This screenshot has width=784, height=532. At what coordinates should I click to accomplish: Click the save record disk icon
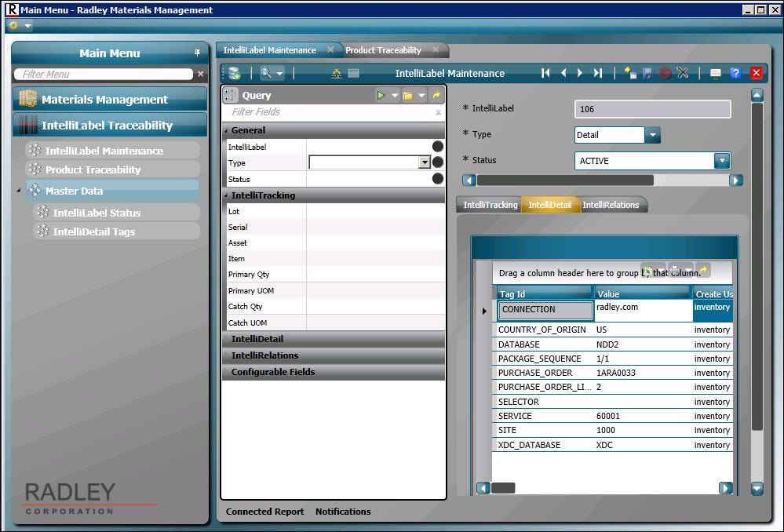click(x=647, y=72)
